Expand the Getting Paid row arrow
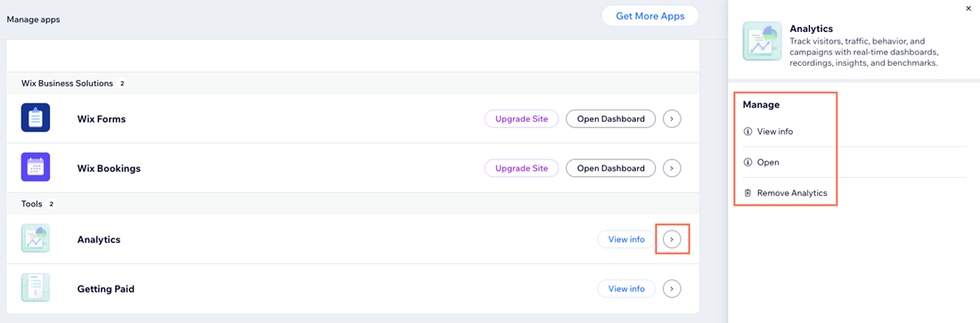This screenshot has height=323, width=980. click(x=672, y=288)
